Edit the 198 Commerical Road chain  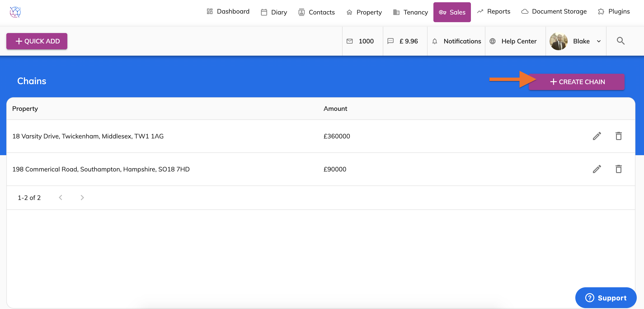pos(597,169)
